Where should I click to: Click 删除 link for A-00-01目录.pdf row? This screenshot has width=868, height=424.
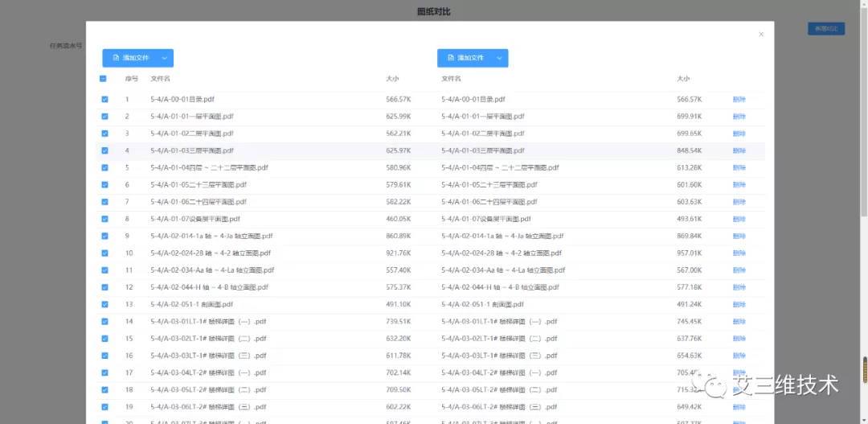click(739, 100)
